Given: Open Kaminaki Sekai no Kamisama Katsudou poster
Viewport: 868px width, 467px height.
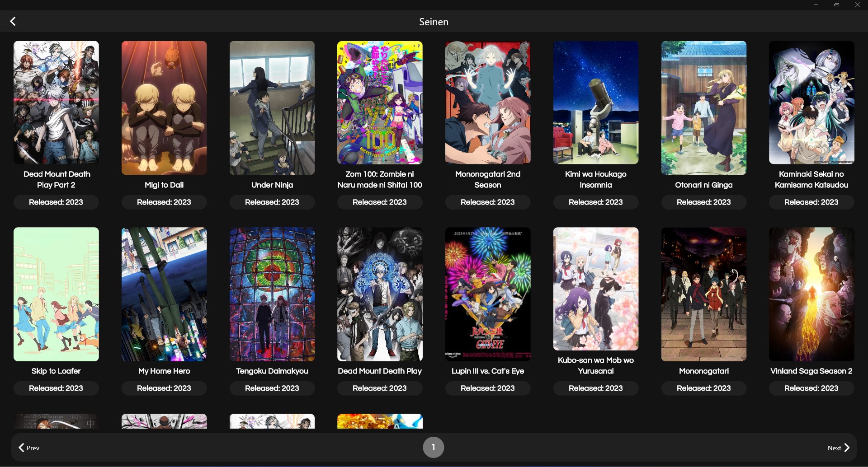Looking at the screenshot, I should click(x=811, y=103).
